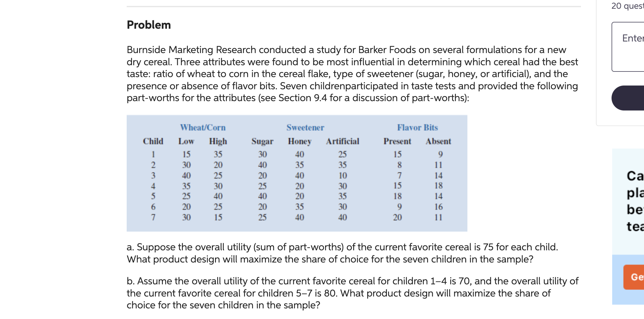Click the Honey subcolumn header
Screen dimensions: 644x319
tap(299, 141)
